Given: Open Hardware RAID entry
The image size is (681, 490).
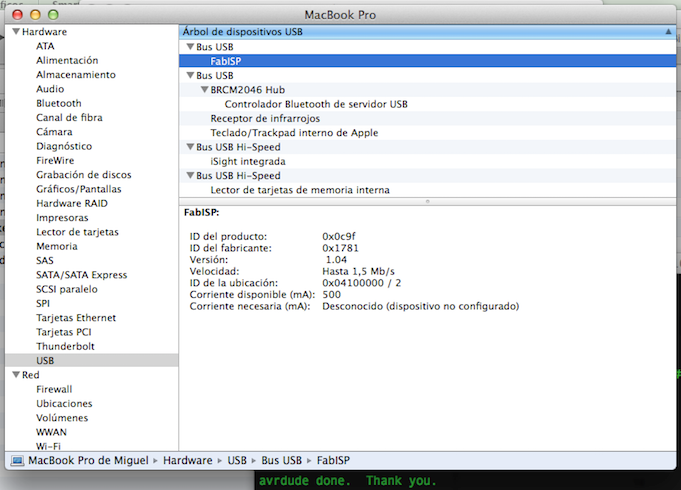Looking at the screenshot, I should (x=72, y=203).
